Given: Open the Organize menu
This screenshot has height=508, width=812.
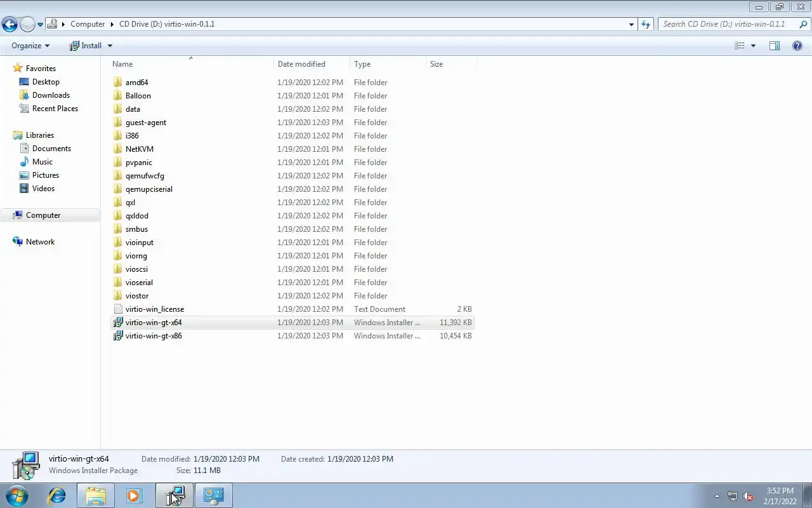Looking at the screenshot, I should coord(30,46).
